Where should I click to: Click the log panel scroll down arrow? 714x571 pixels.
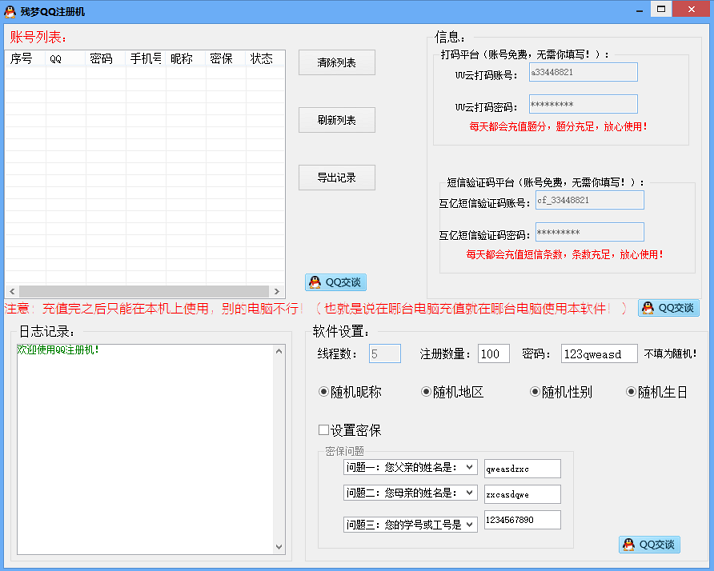point(279,546)
